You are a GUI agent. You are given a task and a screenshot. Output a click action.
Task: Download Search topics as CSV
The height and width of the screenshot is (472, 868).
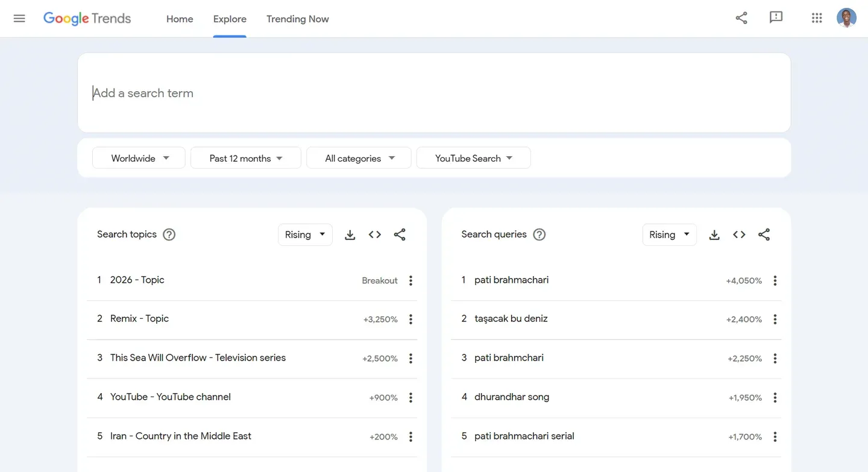pyautogui.click(x=350, y=234)
